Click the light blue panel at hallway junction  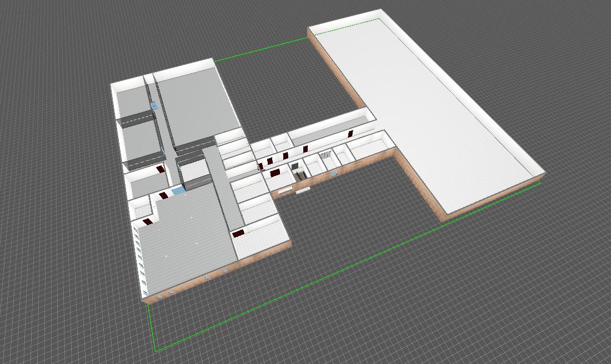click(178, 191)
